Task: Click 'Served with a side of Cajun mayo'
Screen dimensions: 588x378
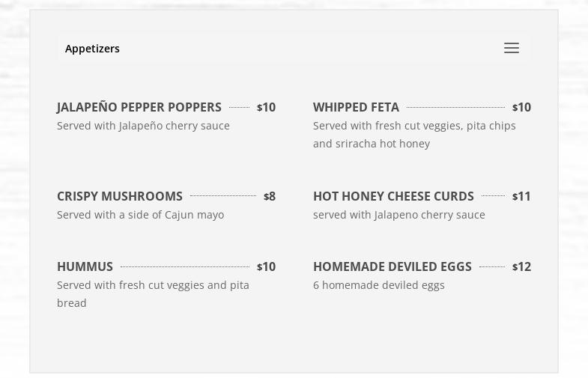Action: click(140, 215)
